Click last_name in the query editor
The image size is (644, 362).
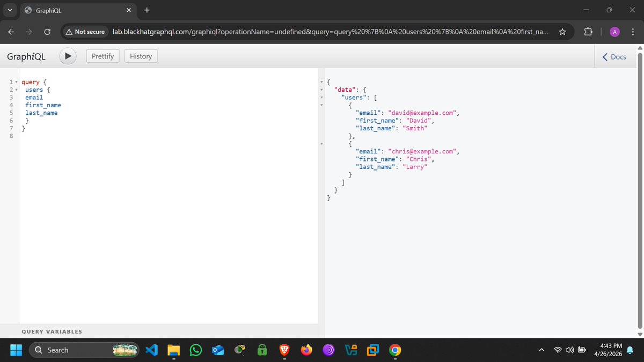[41, 113]
